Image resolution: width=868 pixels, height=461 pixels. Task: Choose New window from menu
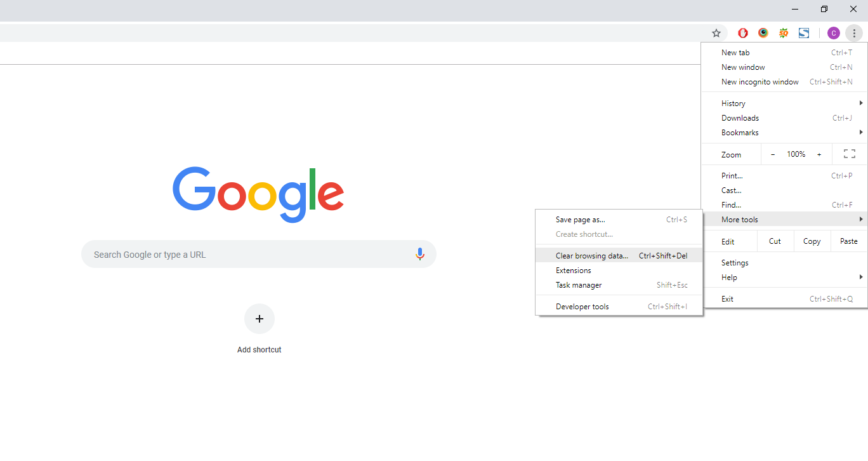pos(784,67)
